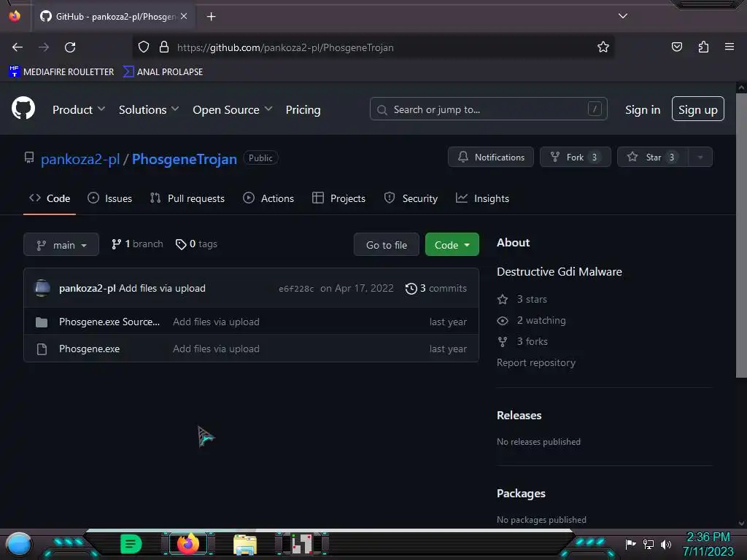Open the Insights tab
Image resolution: width=747 pixels, height=560 pixels.
point(482,198)
